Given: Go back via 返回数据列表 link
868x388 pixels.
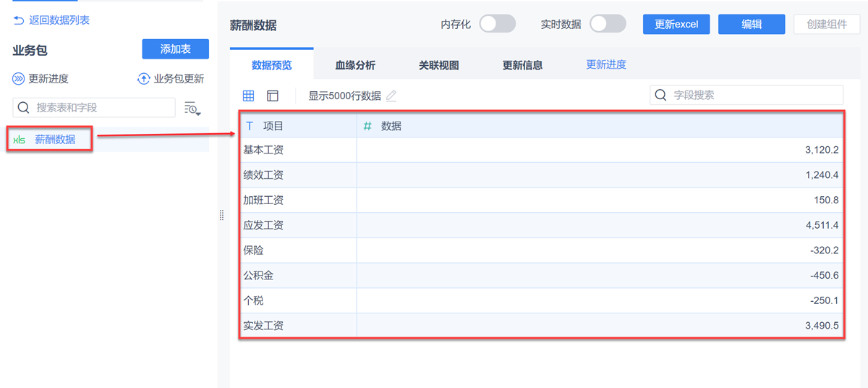Looking at the screenshot, I should 52,20.
